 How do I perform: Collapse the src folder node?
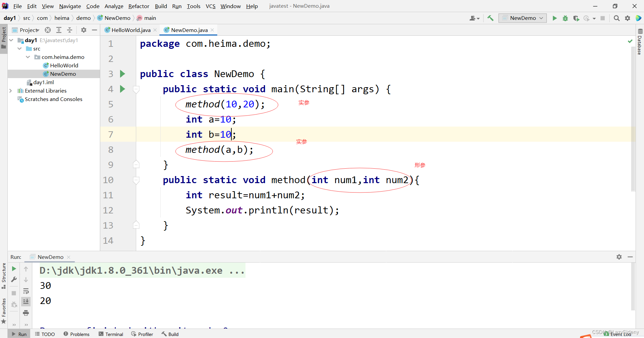pos(20,48)
